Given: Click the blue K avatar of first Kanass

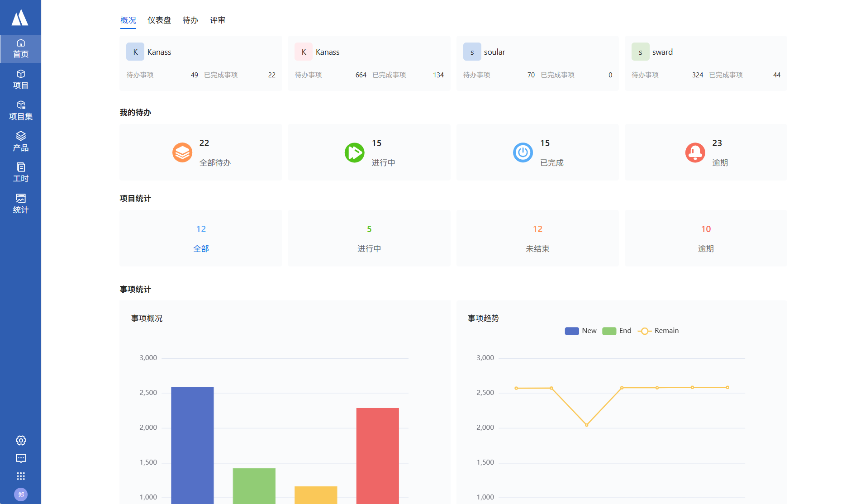Looking at the screenshot, I should (135, 52).
